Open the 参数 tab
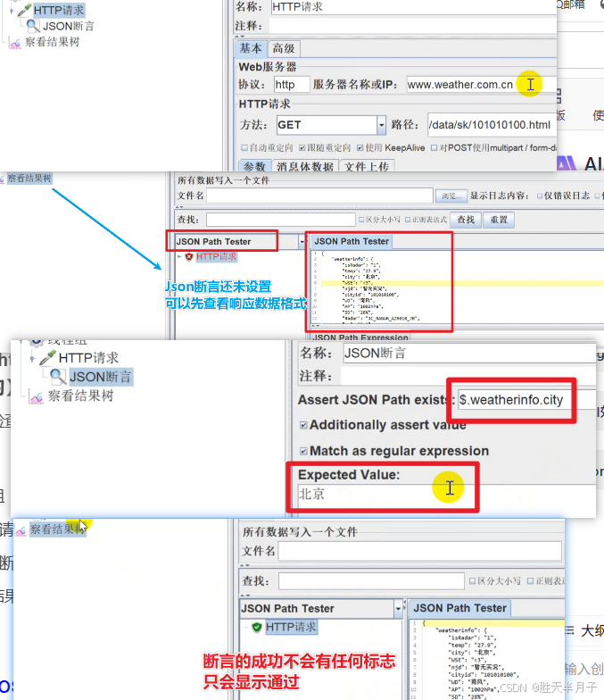 pyautogui.click(x=255, y=166)
